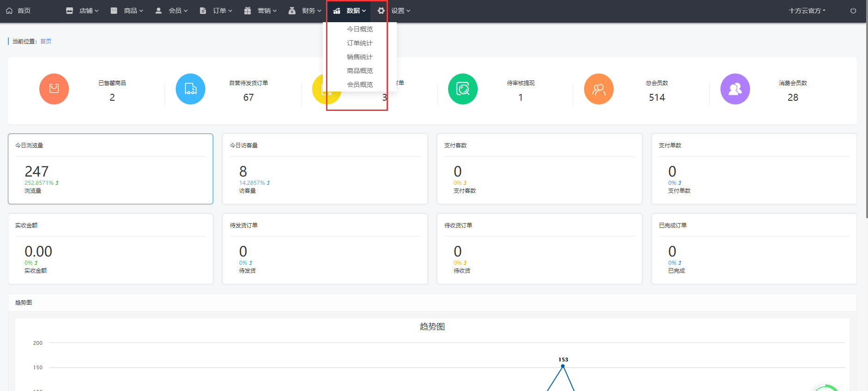Open the 商品 dropdown menu

coord(134,11)
